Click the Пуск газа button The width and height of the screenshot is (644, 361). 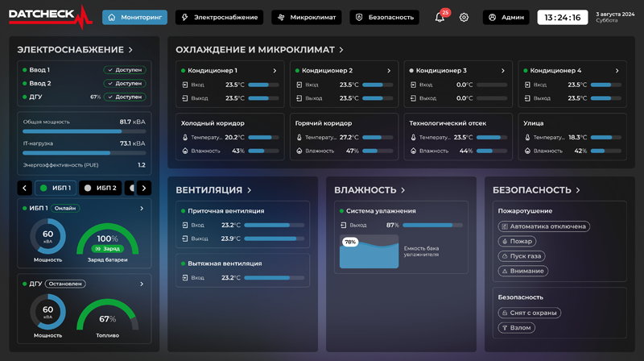click(522, 256)
